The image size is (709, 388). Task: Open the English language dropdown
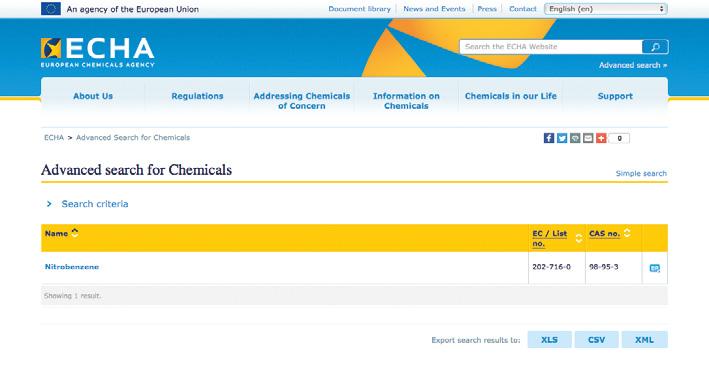pos(606,9)
